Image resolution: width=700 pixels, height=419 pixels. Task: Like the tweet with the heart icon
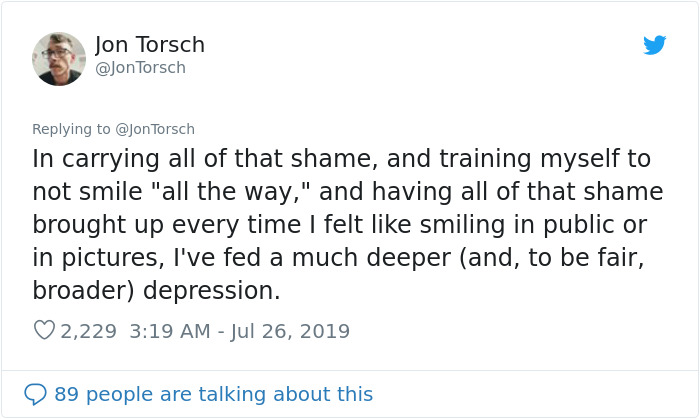click(x=44, y=330)
